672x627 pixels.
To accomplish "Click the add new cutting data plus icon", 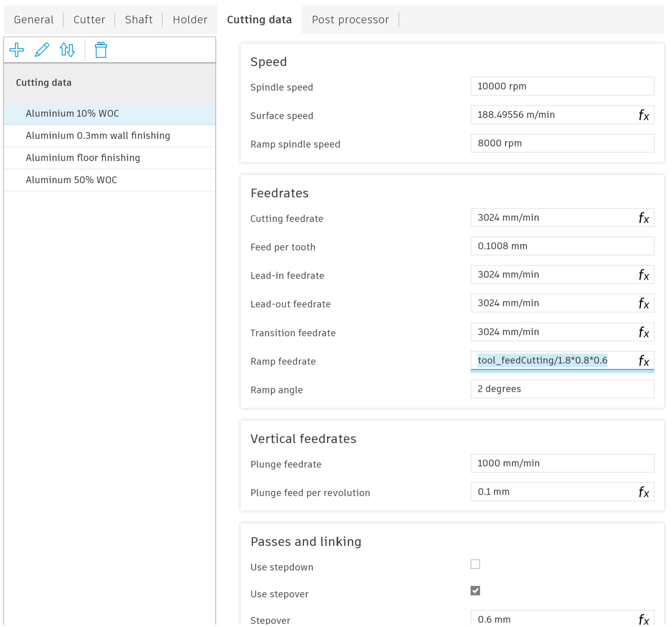I will pyautogui.click(x=17, y=50).
